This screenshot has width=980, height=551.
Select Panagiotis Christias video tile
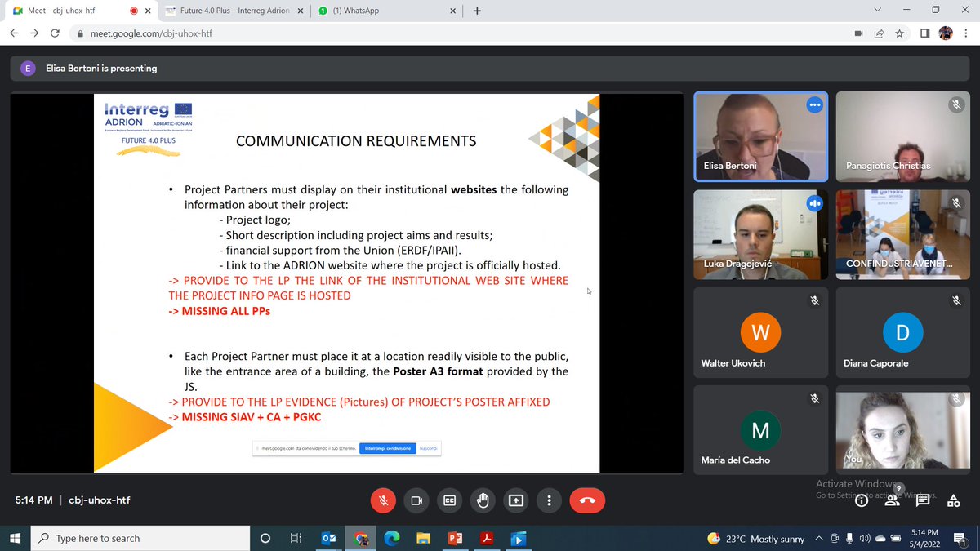click(902, 136)
